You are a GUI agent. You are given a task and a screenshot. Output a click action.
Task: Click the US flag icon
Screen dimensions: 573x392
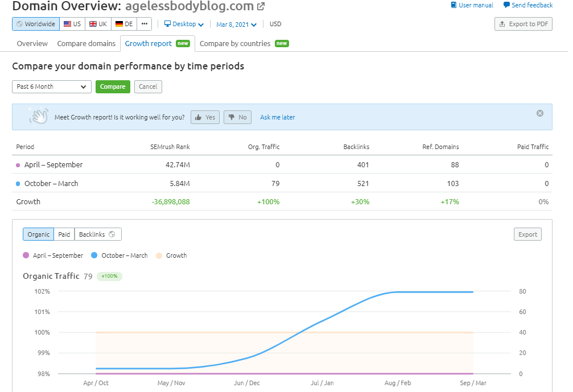tap(67, 24)
